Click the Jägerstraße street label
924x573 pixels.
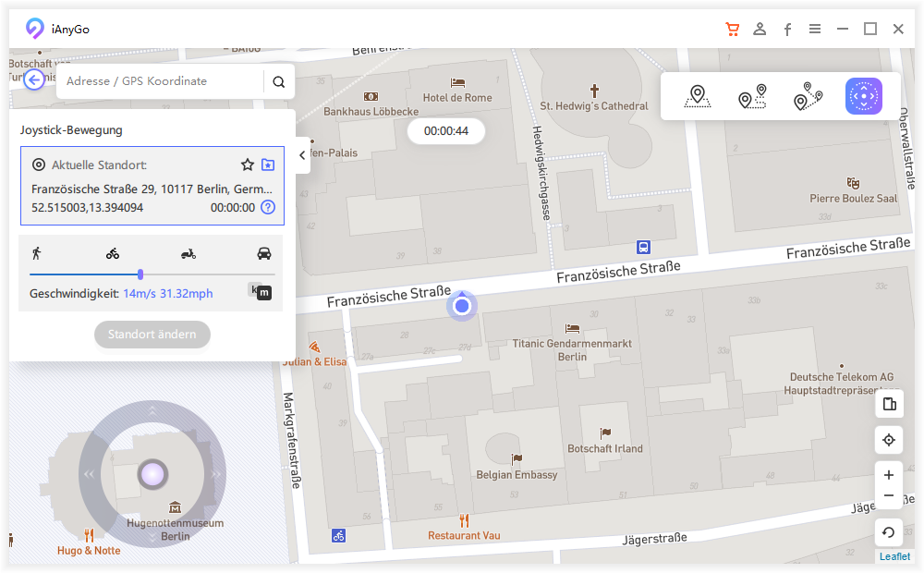click(655, 539)
